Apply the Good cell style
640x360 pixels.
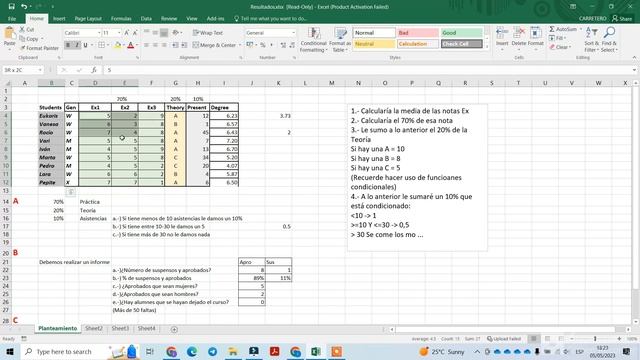pos(461,33)
